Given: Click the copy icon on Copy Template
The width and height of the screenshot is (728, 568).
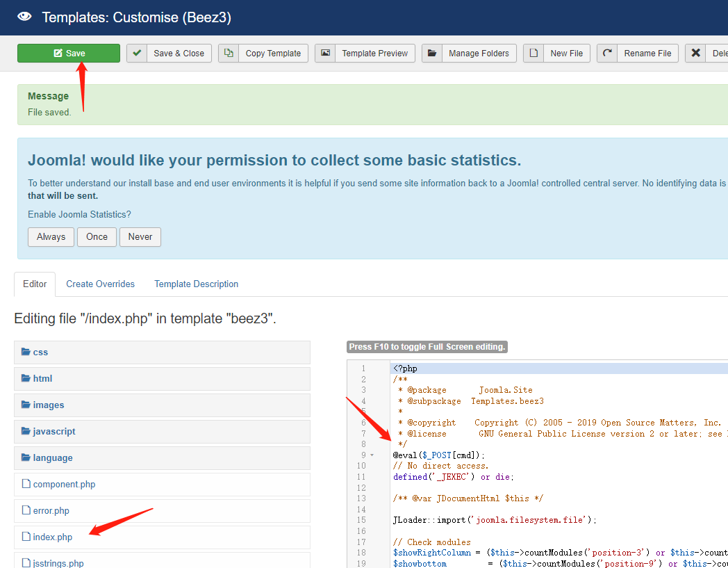Looking at the screenshot, I should click(229, 53).
